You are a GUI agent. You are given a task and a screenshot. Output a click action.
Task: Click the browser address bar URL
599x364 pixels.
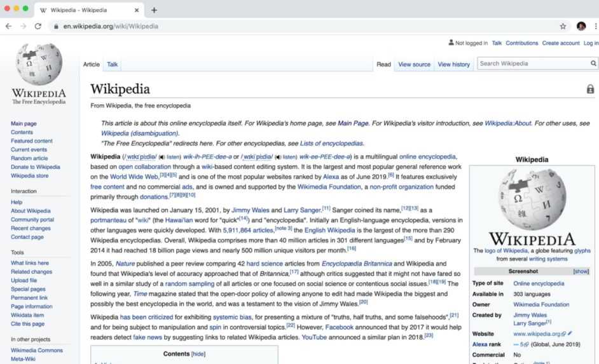(111, 26)
